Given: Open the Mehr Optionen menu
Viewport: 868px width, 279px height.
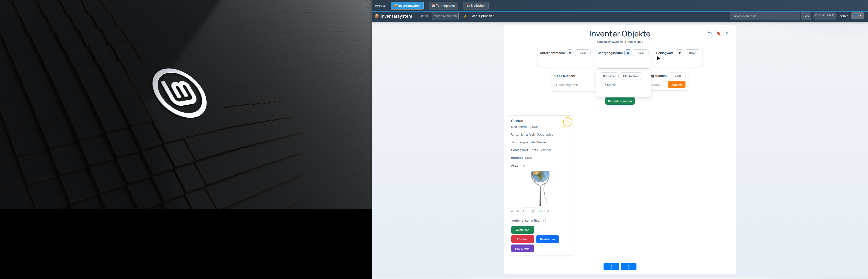Looking at the screenshot, I should [x=482, y=16].
